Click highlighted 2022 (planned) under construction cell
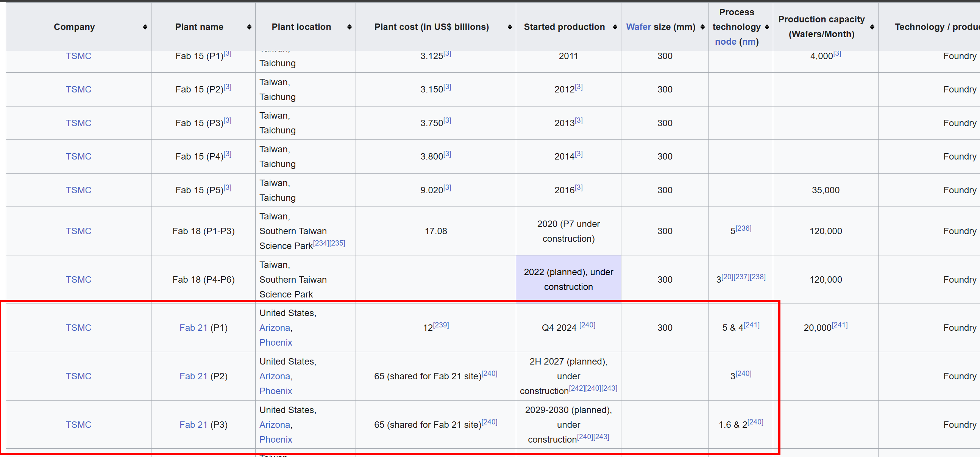The height and width of the screenshot is (457, 980). (x=568, y=280)
